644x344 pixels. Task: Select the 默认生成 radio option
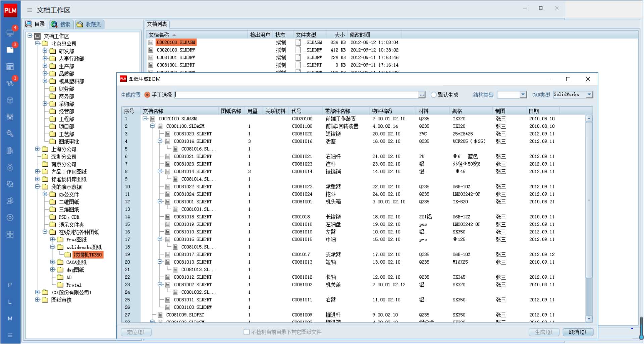[x=433, y=95]
